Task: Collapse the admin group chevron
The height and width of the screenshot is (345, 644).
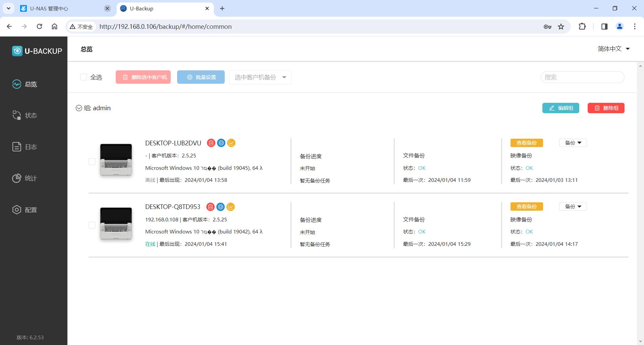Action: pyautogui.click(x=79, y=108)
